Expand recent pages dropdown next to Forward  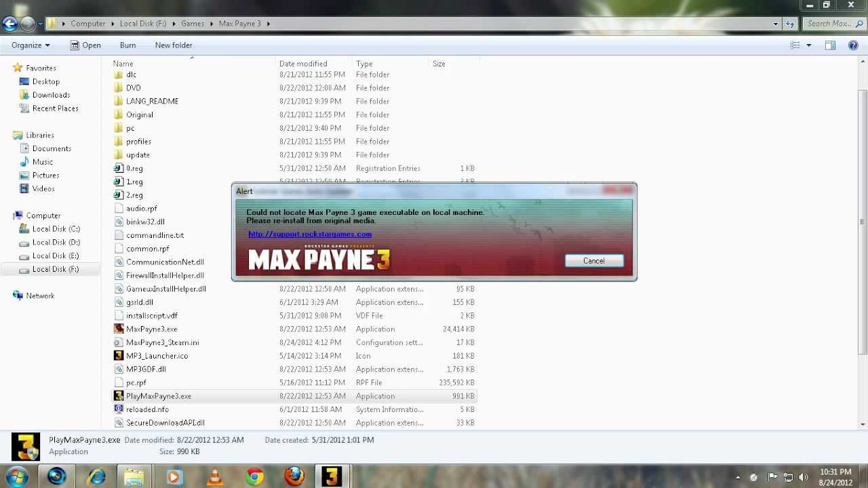pyautogui.click(x=40, y=24)
